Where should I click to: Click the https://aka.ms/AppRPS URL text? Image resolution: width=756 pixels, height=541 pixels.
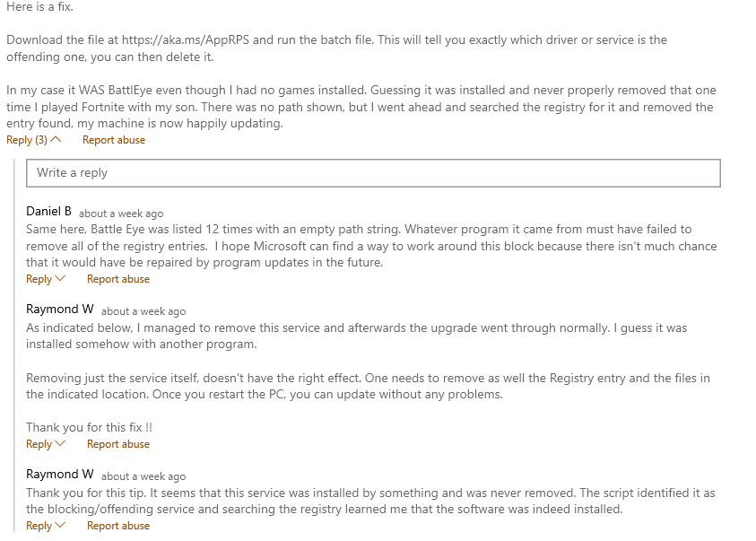coord(186,40)
